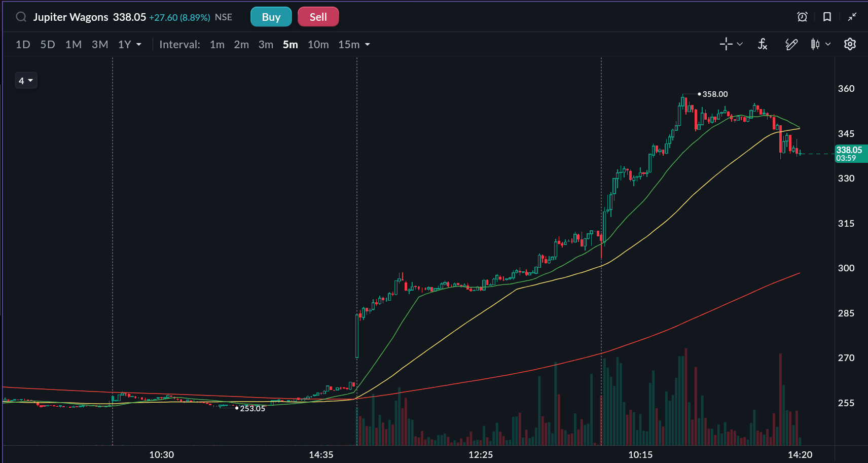
Task: Open the 1Y range dropdown
Action: (x=129, y=45)
